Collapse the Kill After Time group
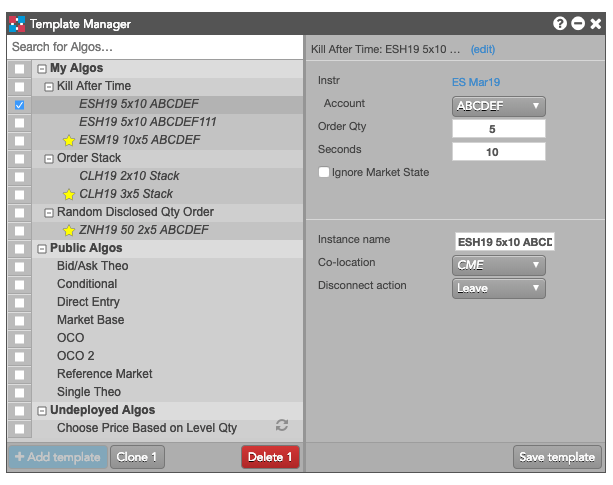 (x=49, y=87)
